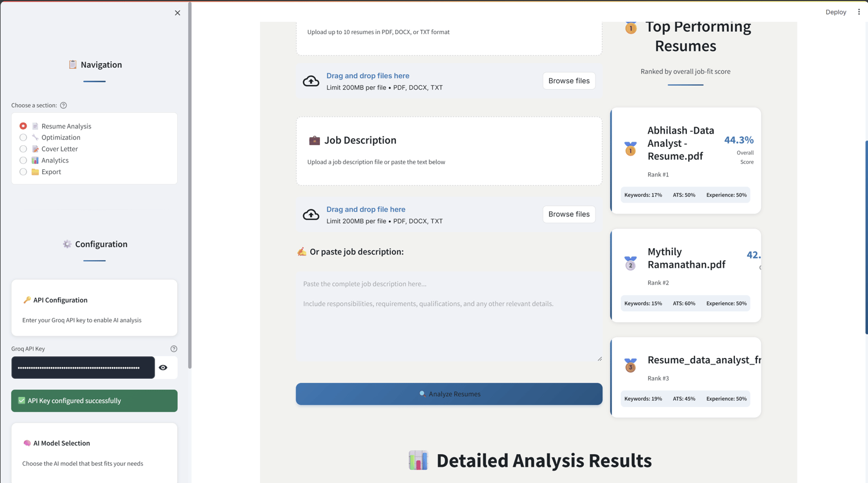Open the three-dot main menu near Deploy
868x483 pixels.
coord(859,12)
